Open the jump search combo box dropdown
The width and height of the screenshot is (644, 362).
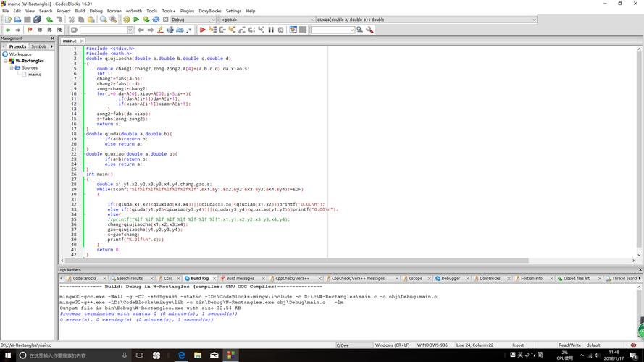pos(130,30)
